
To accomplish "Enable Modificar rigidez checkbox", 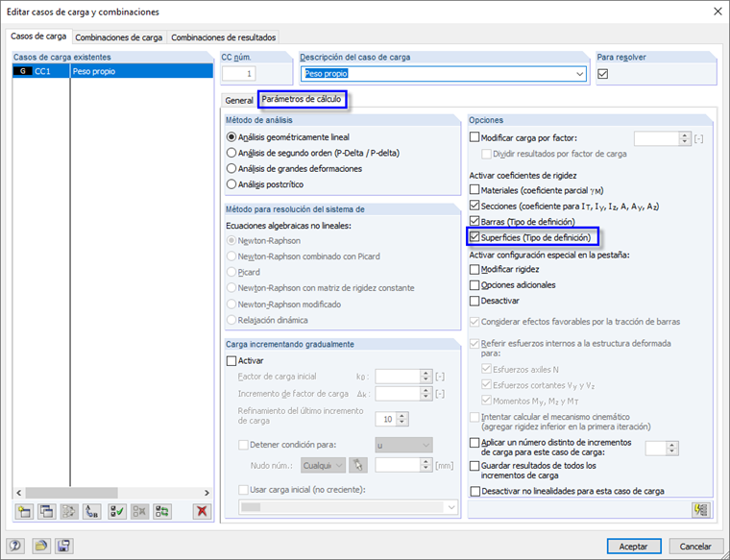I will coord(474,269).
